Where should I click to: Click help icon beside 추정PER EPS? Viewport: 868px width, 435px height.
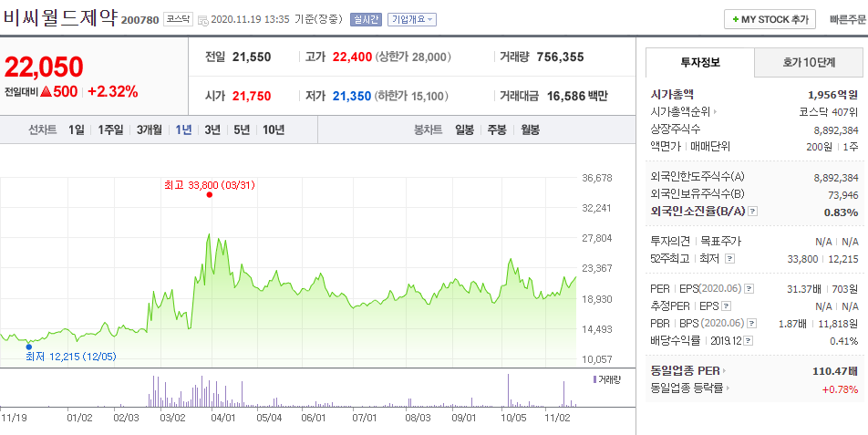(x=727, y=306)
